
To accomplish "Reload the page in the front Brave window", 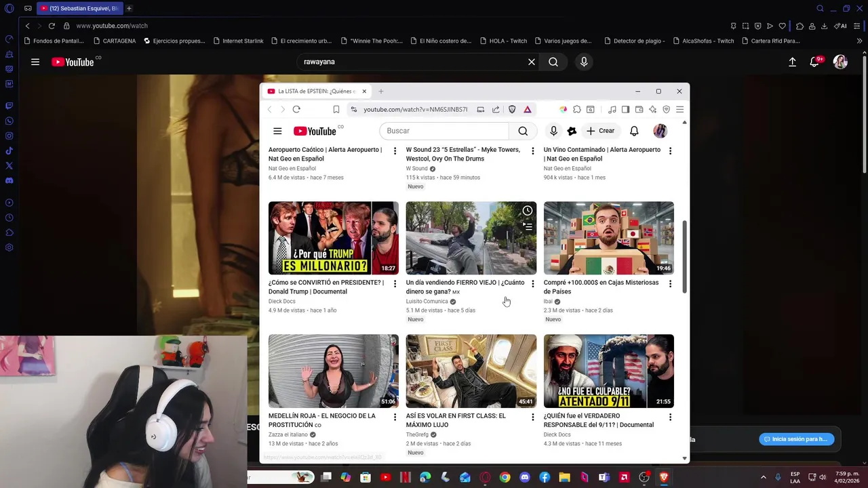I will click(x=296, y=109).
